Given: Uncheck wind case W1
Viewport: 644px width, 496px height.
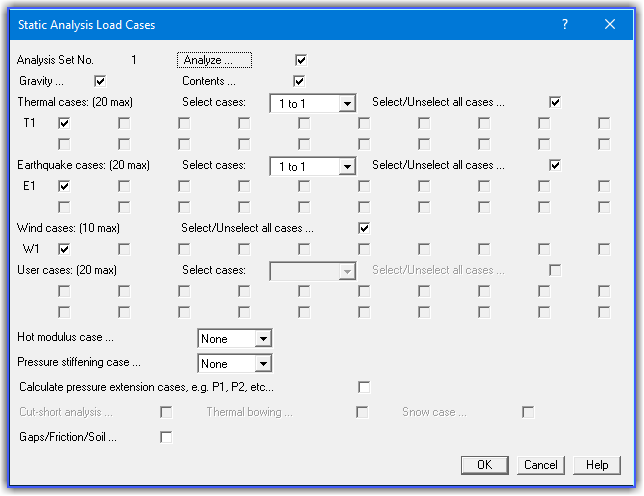Looking at the screenshot, I should (x=64, y=248).
